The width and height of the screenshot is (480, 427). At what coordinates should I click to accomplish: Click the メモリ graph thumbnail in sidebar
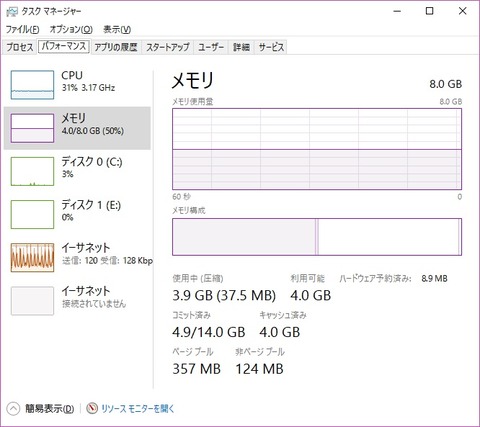point(32,128)
